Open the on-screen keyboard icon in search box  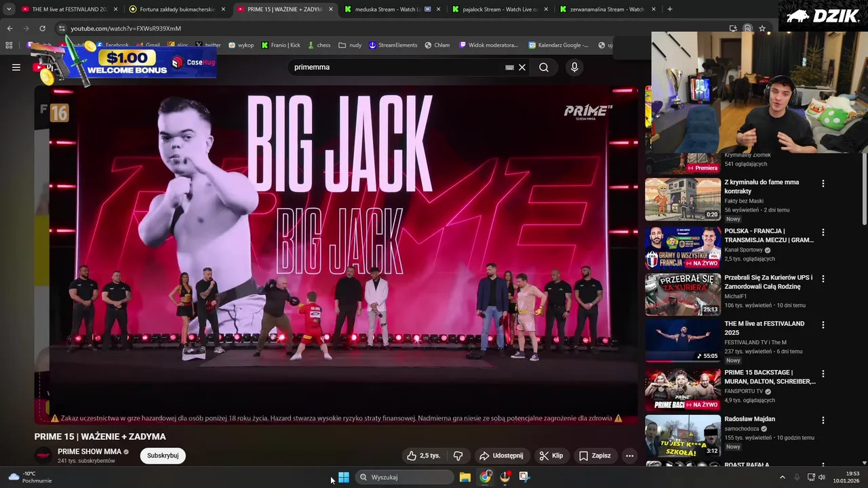pos(509,67)
